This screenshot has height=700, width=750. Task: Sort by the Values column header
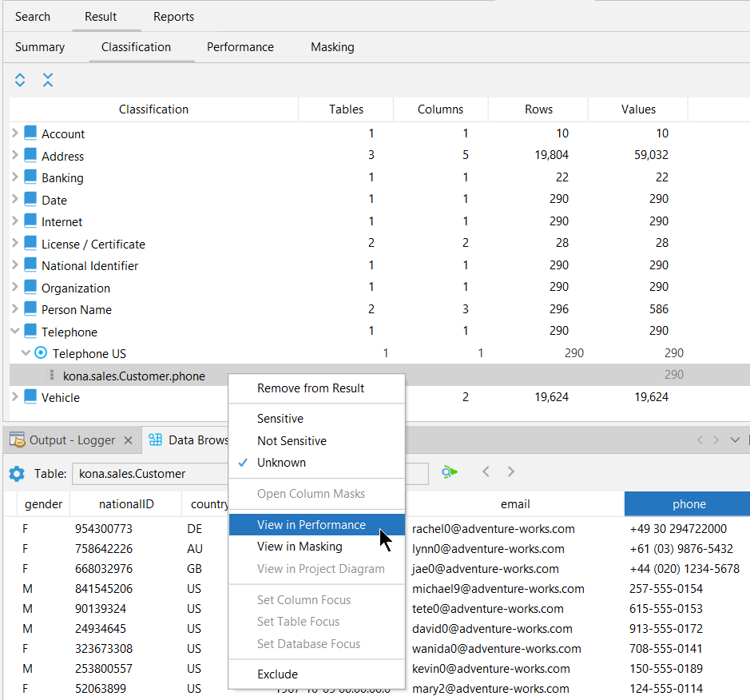(x=638, y=109)
